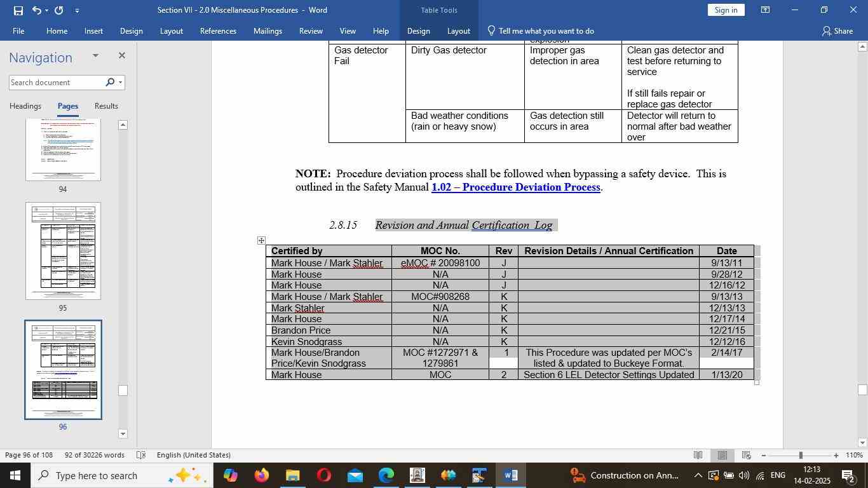Screen dimensions: 868x488
Task: Open the Windows Start menu
Action: 15,475
